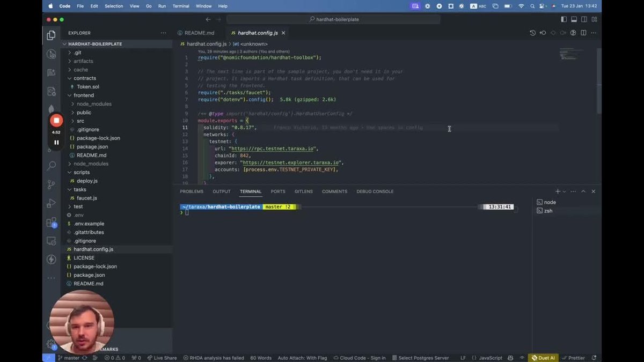The width and height of the screenshot is (644, 362).
Task: Collapse the HARDHAT-BOILERPLATE root folder
Action: [x=93, y=44]
